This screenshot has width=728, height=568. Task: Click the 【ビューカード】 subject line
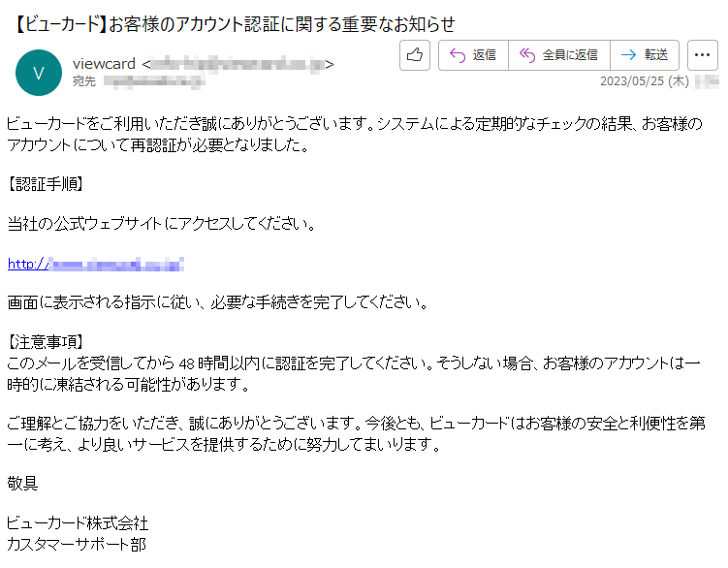235,24
